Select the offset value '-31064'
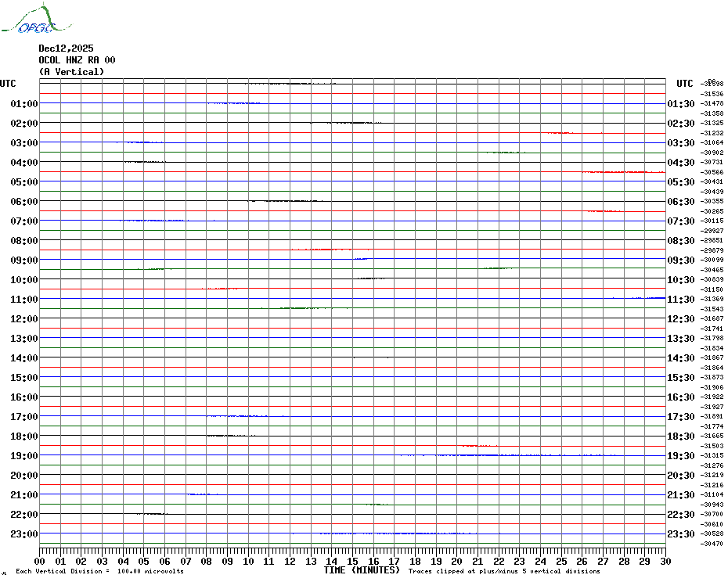This screenshot has width=728, height=582. point(712,142)
